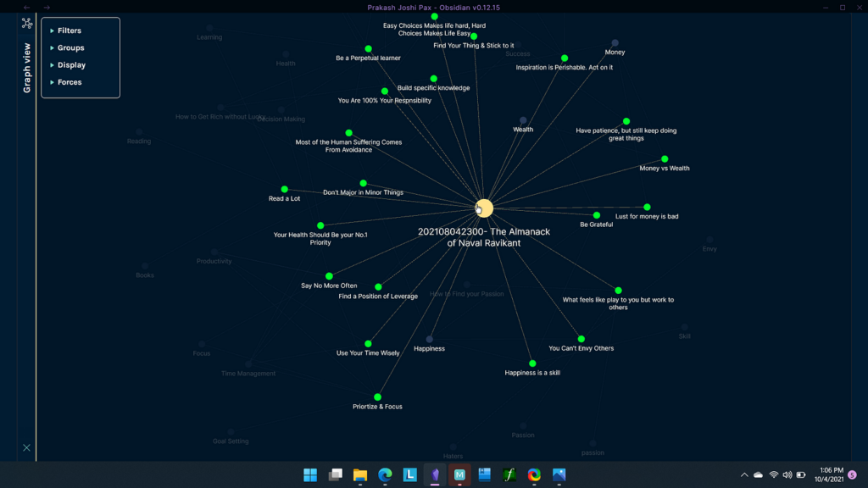Select the 'Find Your Thing & Stick to it' node

(474, 36)
